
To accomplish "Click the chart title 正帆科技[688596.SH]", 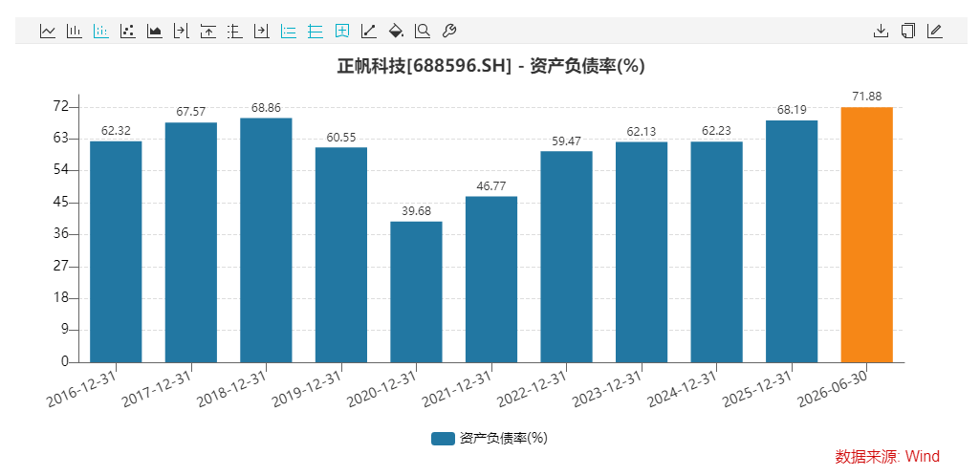I will coord(425,66).
